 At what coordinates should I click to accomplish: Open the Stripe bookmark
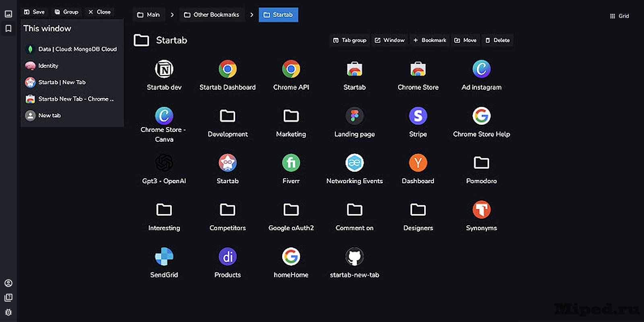click(x=418, y=123)
